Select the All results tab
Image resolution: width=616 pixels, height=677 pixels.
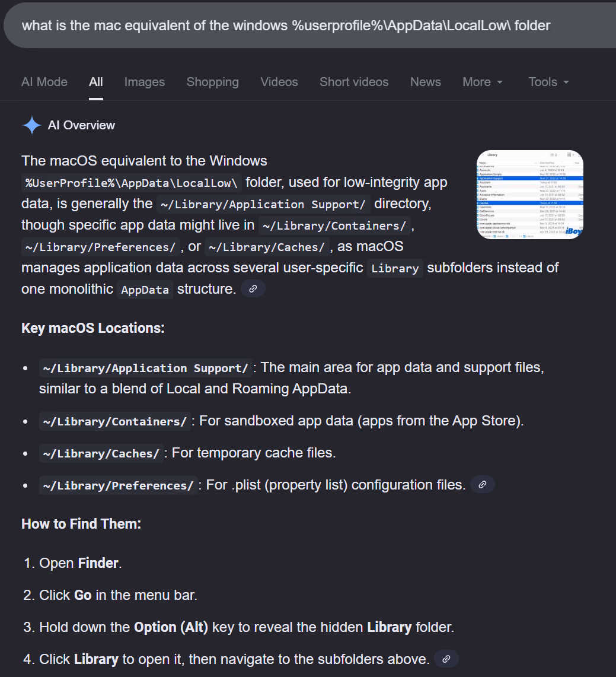(96, 82)
